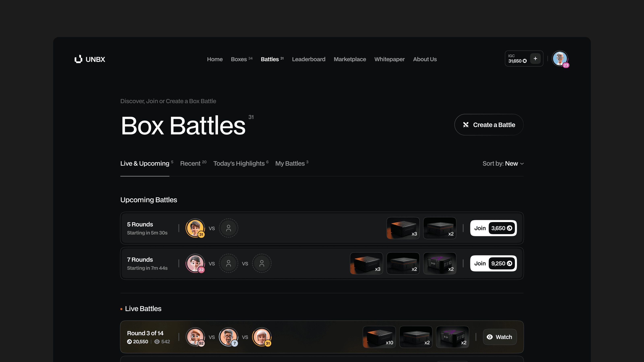The width and height of the screenshot is (644, 362).
Task: Click Join 3,650 on the 5 Rounds battle
Action: (x=493, y=228)
